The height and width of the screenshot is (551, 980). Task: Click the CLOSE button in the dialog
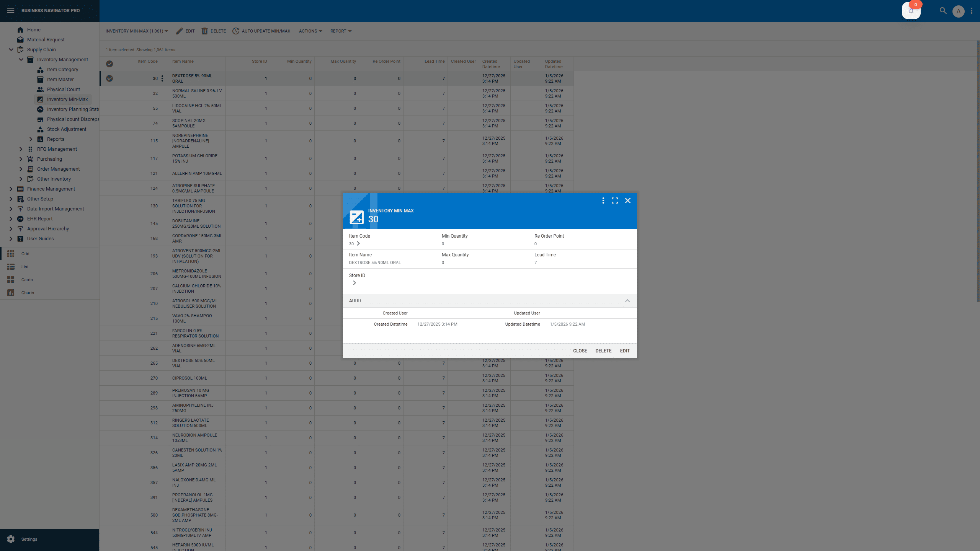pos(580,350)
